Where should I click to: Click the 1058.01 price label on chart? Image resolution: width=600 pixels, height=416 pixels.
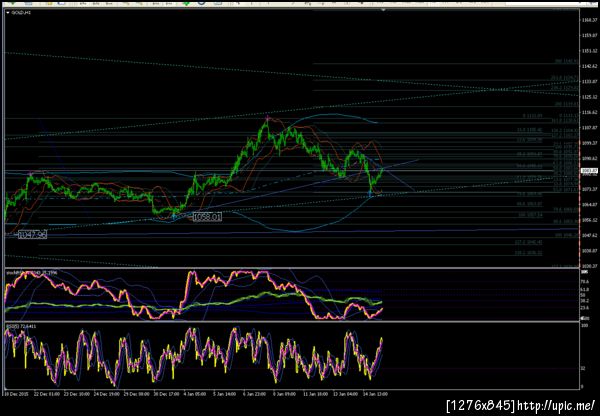[207, 217]
